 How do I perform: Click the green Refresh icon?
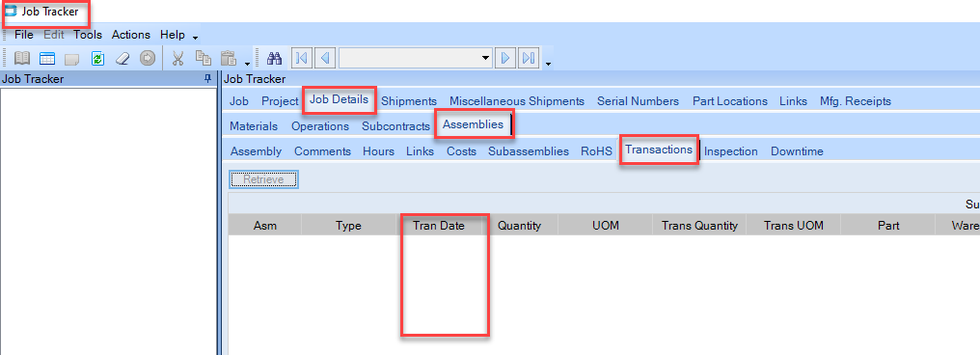pos(96,58)
